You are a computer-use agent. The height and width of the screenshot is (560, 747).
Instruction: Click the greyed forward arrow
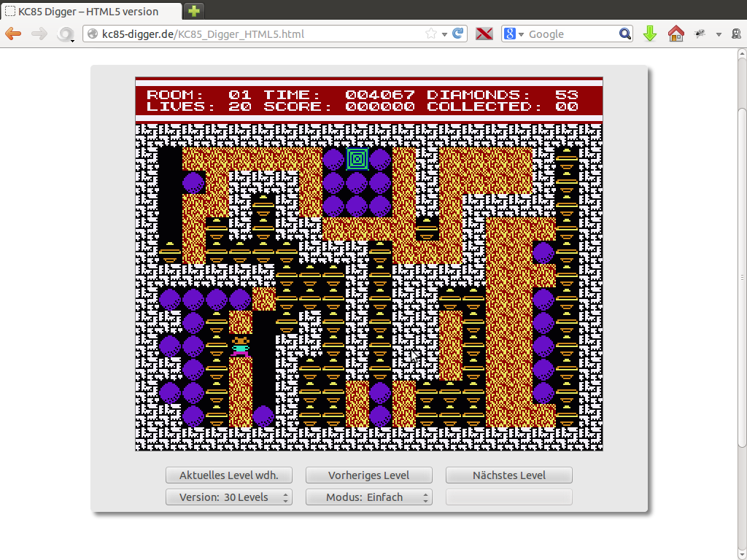click(39, 34)
